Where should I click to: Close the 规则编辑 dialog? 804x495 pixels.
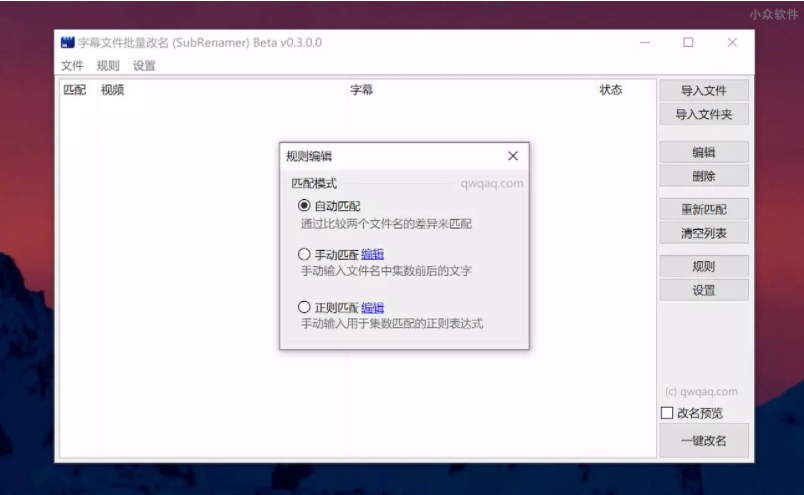pos(513,156)
